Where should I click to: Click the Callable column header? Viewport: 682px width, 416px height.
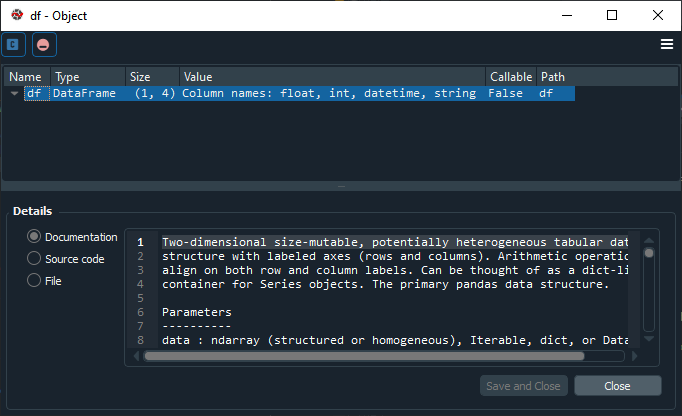[x=511, y=77]
